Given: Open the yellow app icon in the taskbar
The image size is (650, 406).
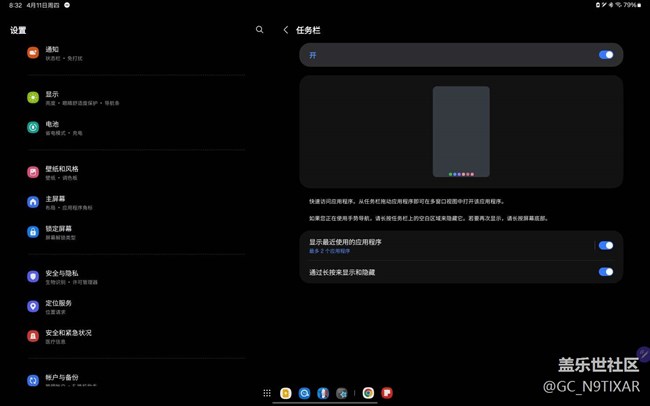Looking at the screenshot, I should click(286, 393).
